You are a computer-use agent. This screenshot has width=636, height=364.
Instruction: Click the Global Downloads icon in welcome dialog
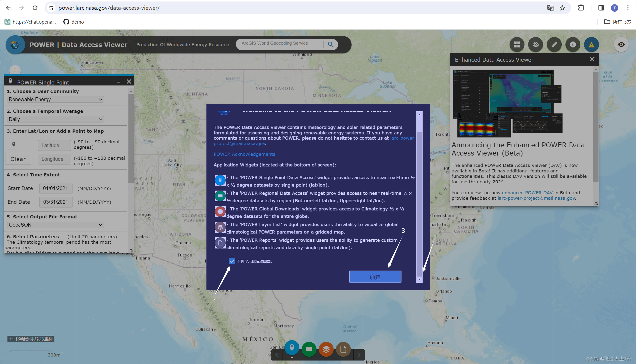point(220,211)
